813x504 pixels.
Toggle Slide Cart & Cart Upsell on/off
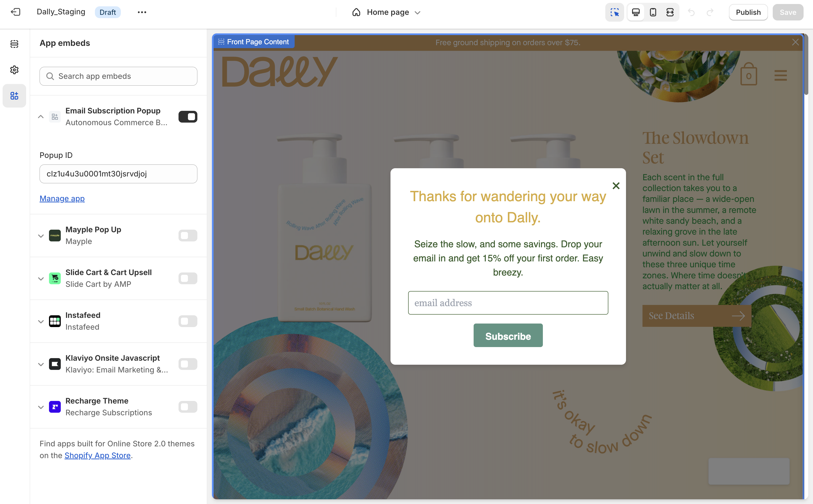[188, 278]
